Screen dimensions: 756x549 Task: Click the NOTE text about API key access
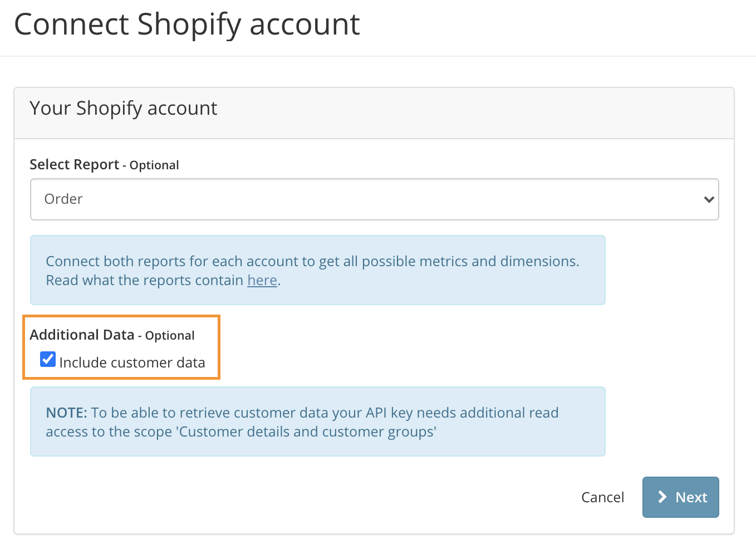coord(302,422)
